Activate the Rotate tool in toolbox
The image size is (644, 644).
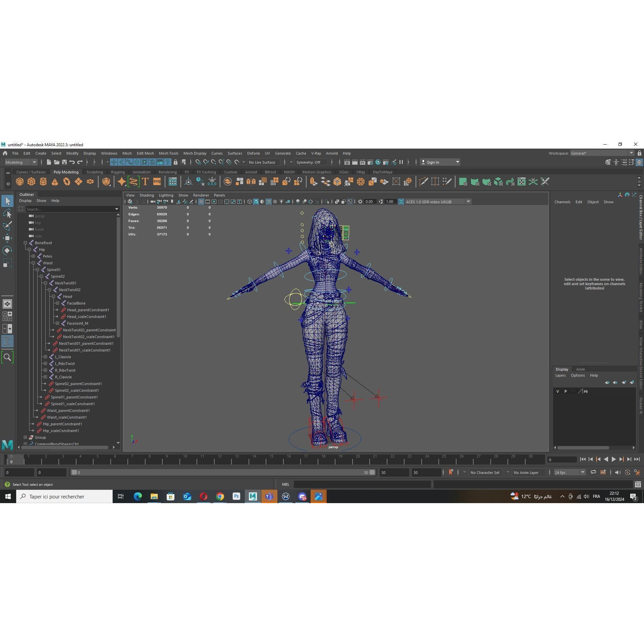(x=7, y=251)
